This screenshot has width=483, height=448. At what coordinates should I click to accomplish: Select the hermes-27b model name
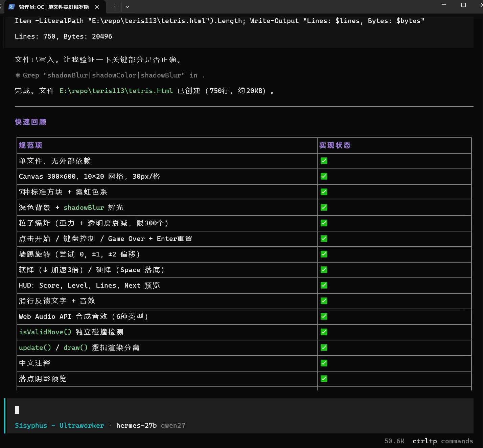[x=136, y=425]
